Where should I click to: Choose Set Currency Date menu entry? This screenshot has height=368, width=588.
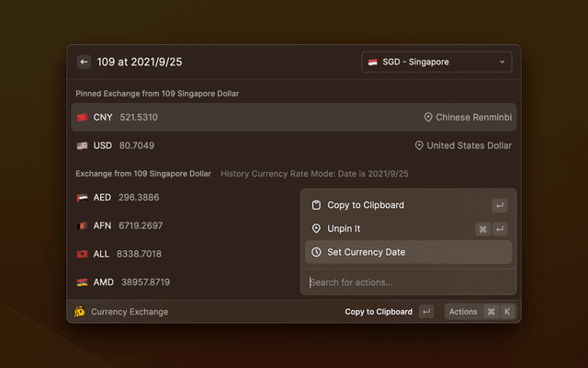(x=404, y=252)
